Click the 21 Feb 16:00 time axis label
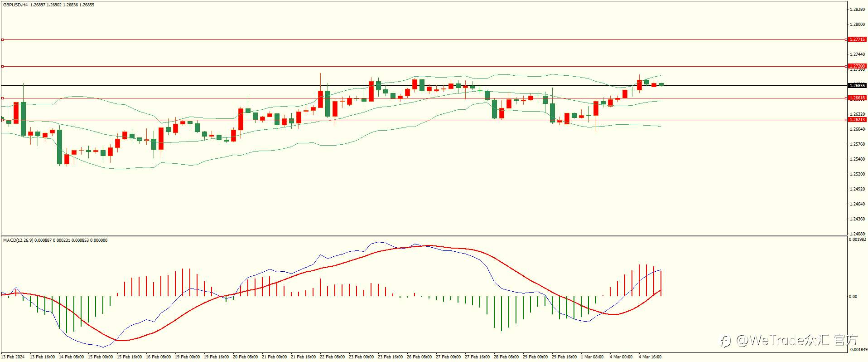Viewport: 868px width, 362px height. tap(303, 357)
